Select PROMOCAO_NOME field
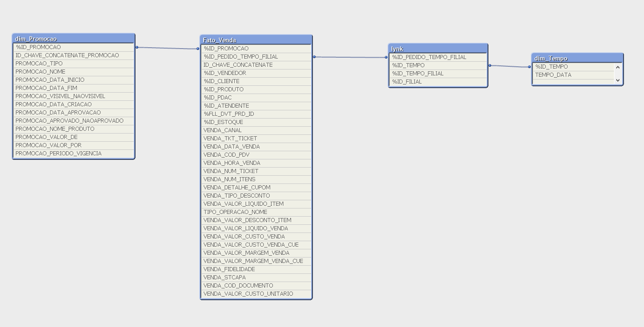The image size is (644, 327). 74,72
